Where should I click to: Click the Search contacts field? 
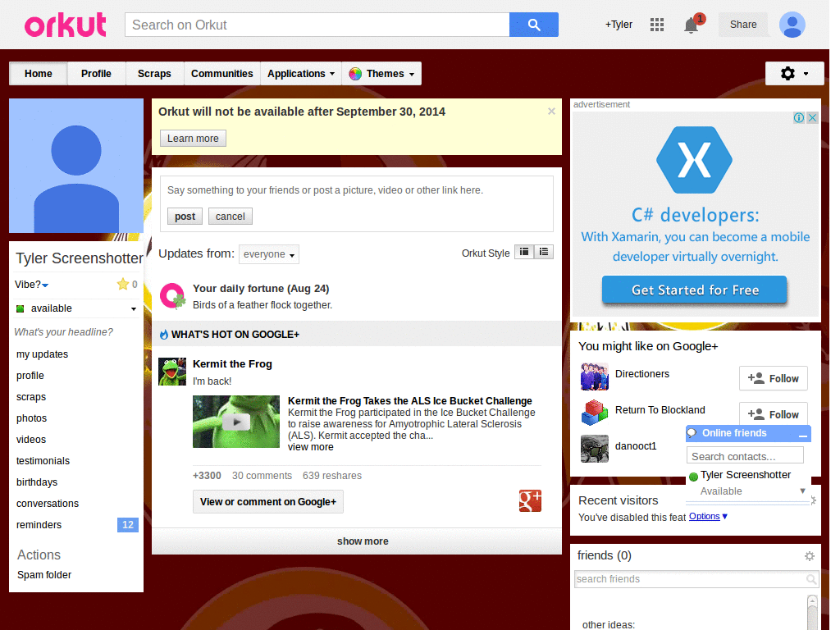click(x=745, y=456)
